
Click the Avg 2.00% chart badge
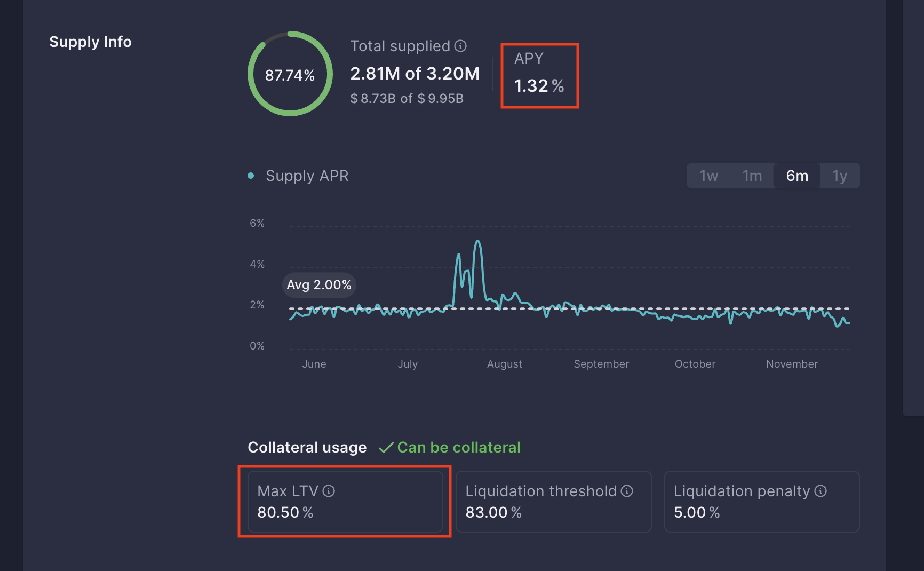tap(319, 285)
